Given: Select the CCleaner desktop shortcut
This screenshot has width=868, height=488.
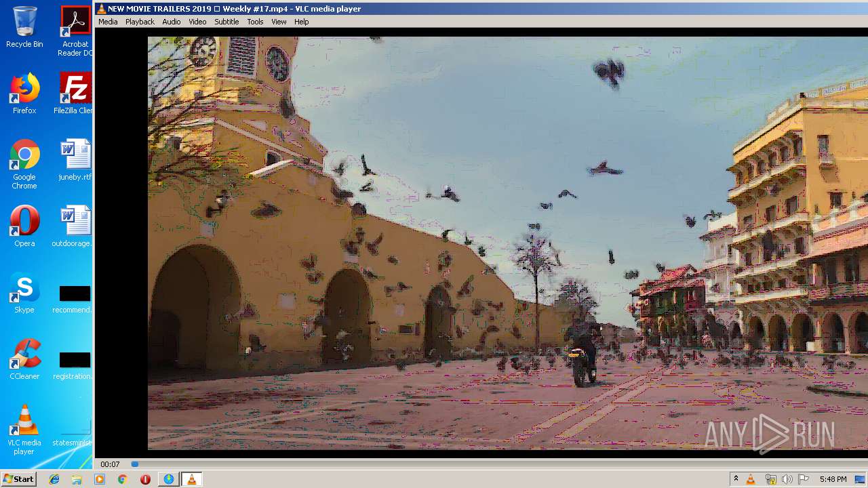Looking at the screenshot, I should tap(24, 359).
